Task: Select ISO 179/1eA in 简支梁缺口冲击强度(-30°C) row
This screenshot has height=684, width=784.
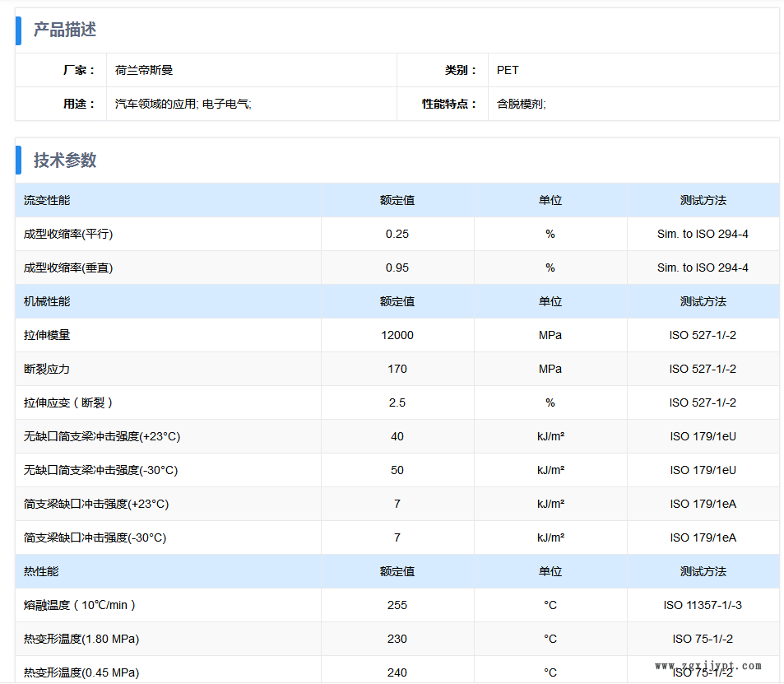Action: pyautogui.click(x=703, y=538)
